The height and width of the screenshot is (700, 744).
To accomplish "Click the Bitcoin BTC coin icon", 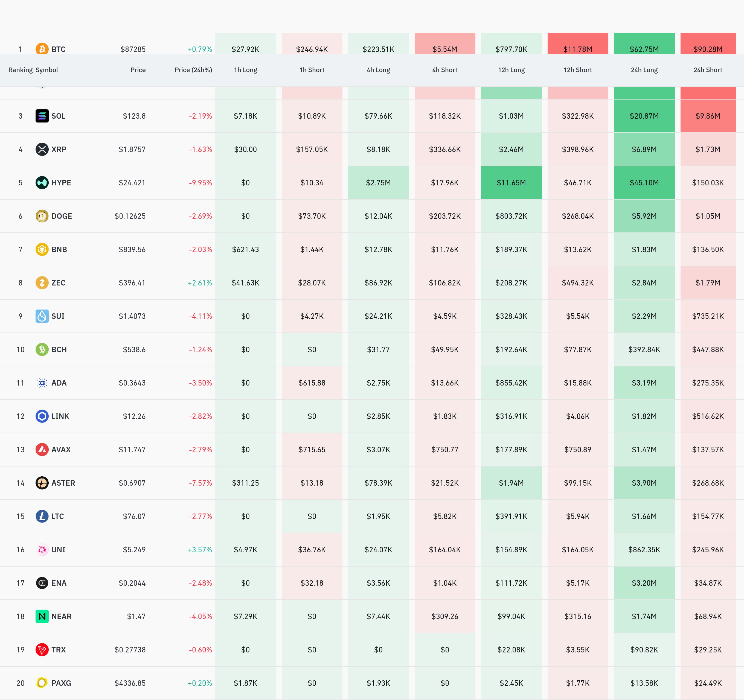I will [x=42, y=49].
